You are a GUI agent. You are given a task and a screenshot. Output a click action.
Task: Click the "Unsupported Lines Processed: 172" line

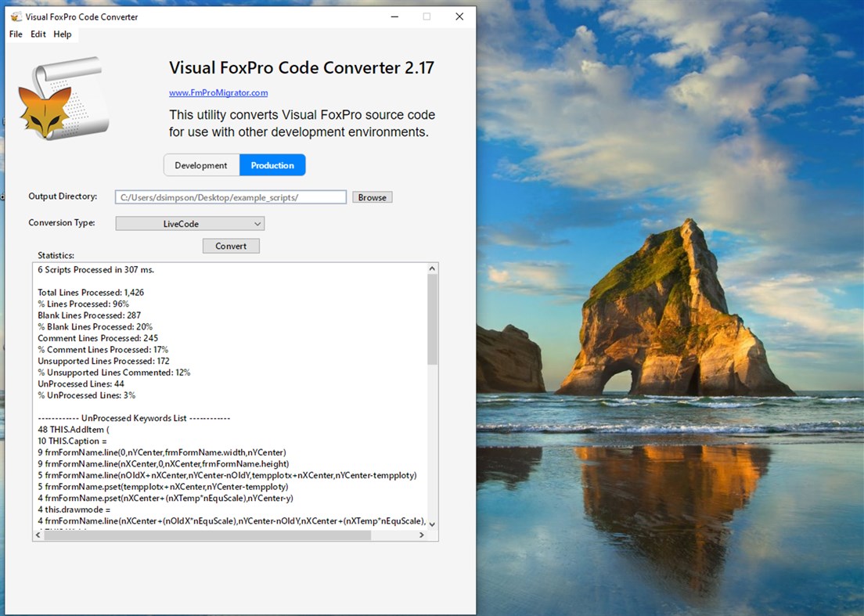103,361
